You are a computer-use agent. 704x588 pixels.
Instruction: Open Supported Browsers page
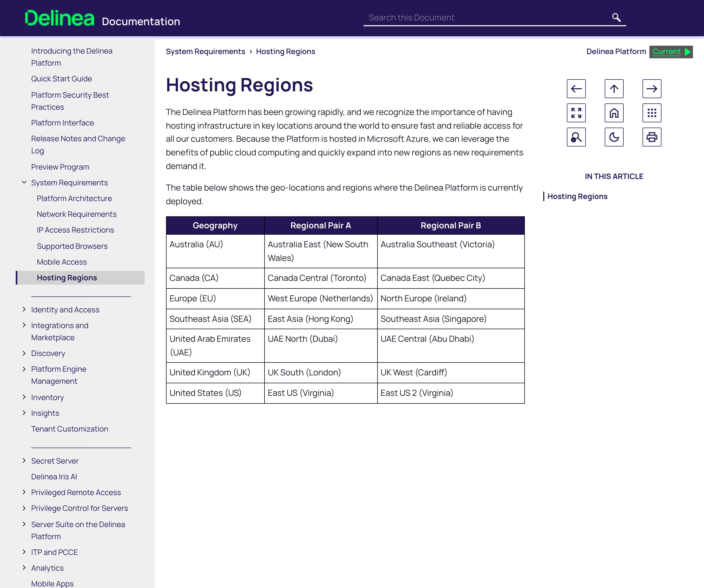click(72, 246)
